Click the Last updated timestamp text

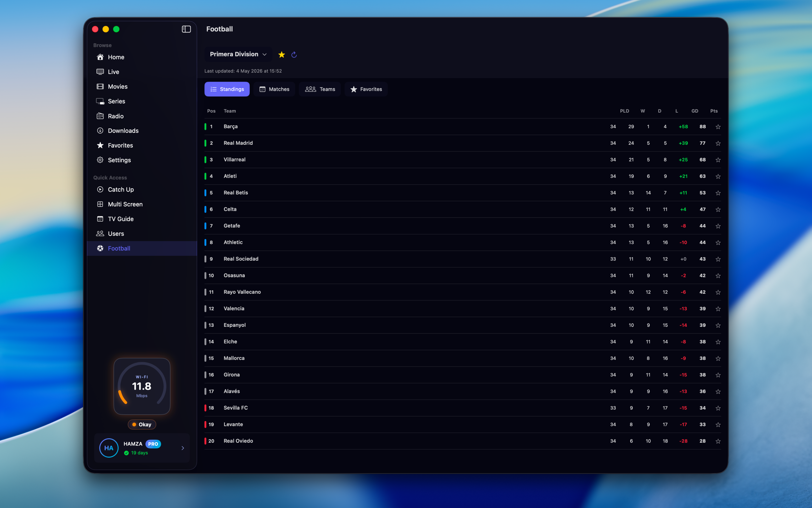click(x=243, y=71)
